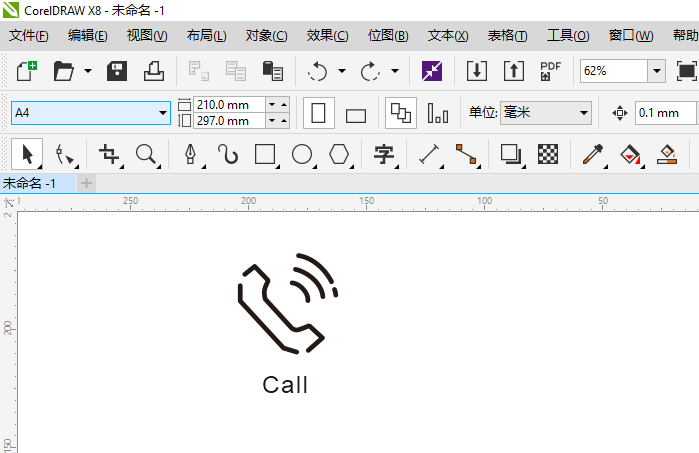Viewport: 699px width, 453px height.
Task: Add a new document tab with plus
Action: 86,183
